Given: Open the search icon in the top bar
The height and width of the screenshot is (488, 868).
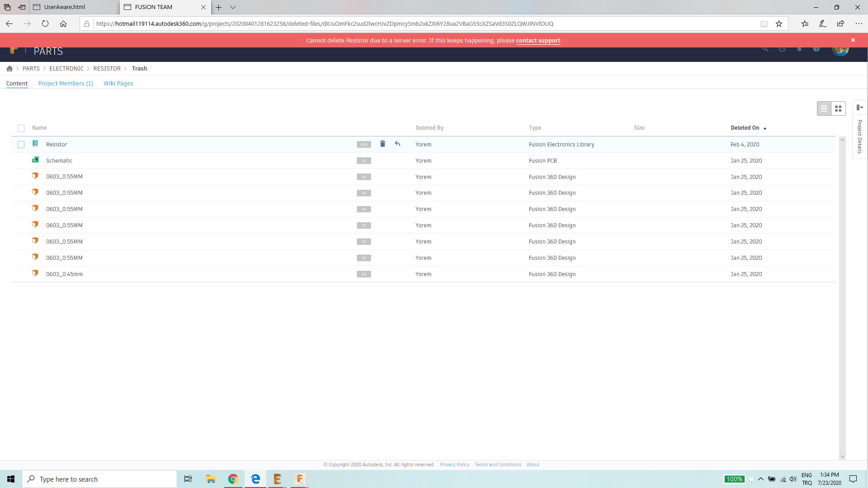Looking at the screenshot, I should click(765, 48).
